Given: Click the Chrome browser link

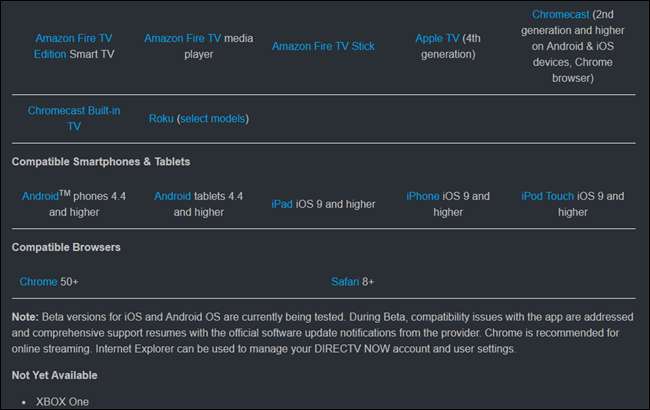Looking at the screenshot, I should pos(37,282).
